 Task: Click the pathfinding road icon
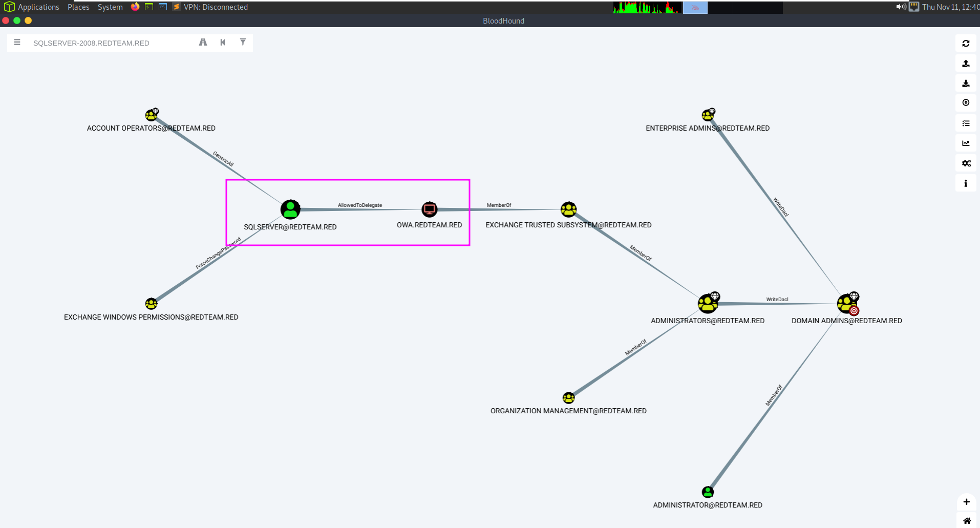click(x=203, y=43)
